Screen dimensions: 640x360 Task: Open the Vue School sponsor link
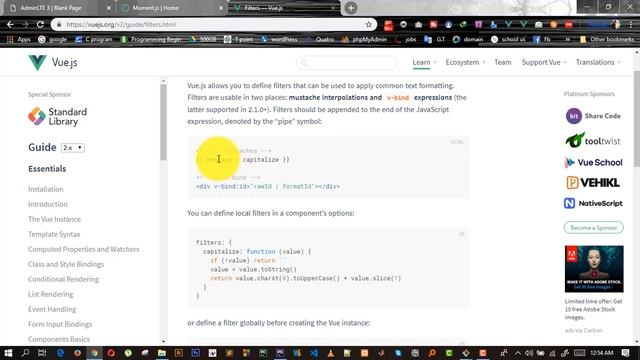[593, 162]
